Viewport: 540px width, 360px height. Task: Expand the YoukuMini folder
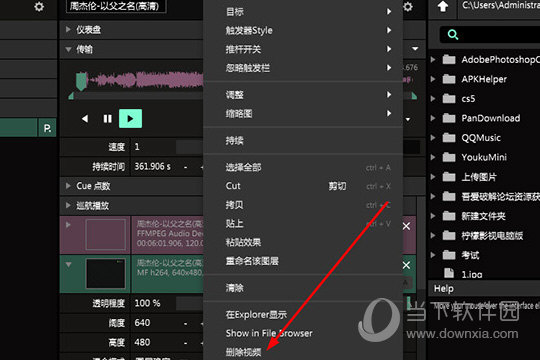tap(433, 157)
